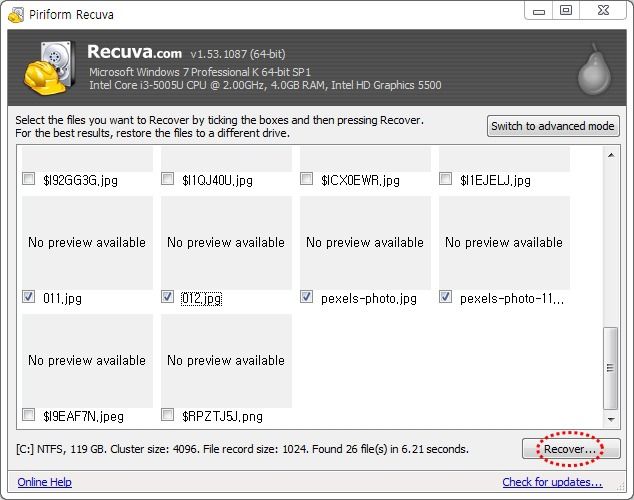The image size is (634, 500).
Task: Click the Piriform Recuva title bar icon
Action: [16, 15]
